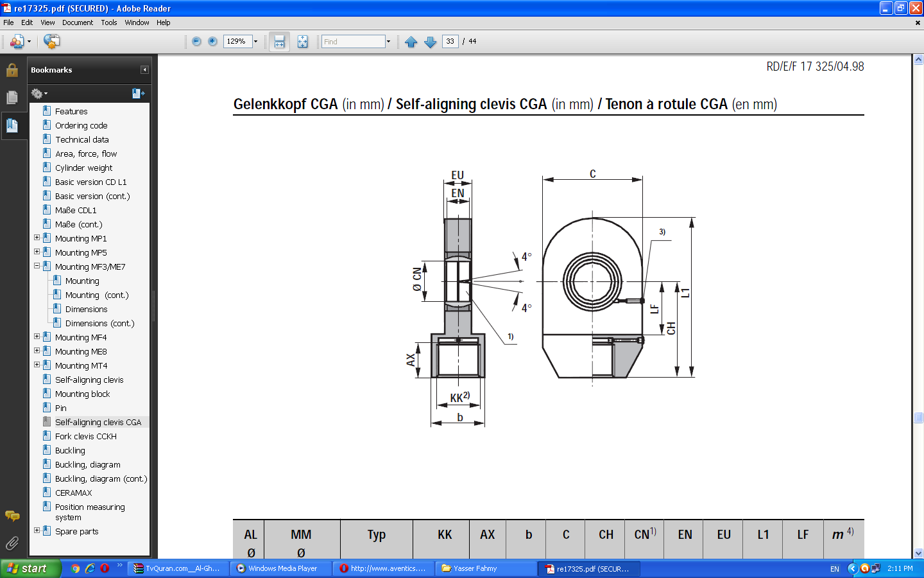
Task: Expand the Mounting MP5 bookmark
Action: (37, 252)
